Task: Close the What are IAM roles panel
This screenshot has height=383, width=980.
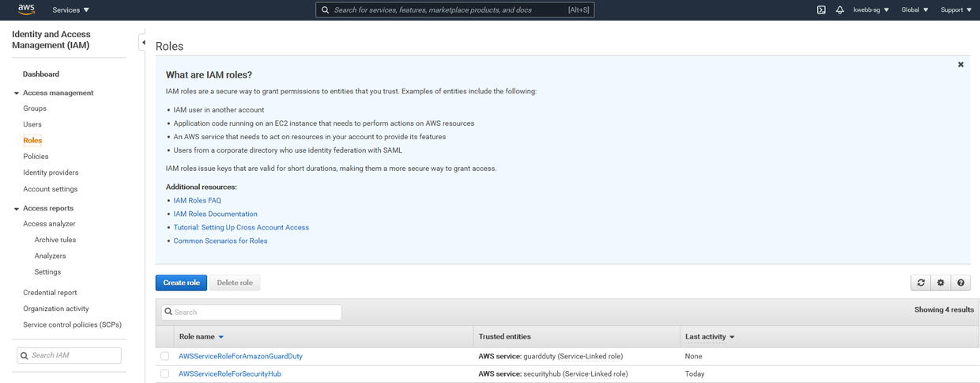Action: tap(960, 64)
